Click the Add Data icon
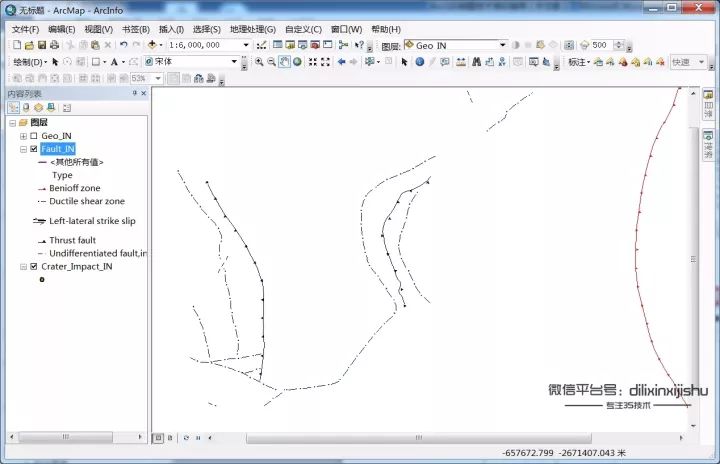Viewport: 720px width, 464px height. pos(152,45)
